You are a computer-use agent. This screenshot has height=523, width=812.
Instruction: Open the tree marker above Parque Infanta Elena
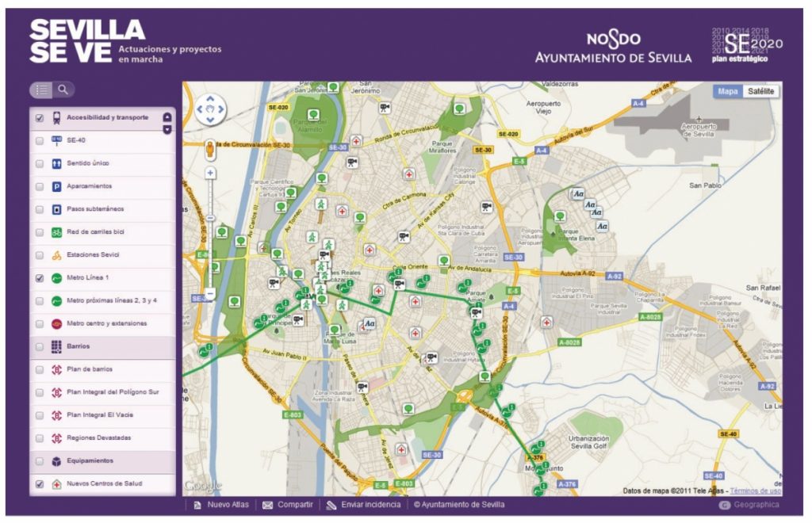point(560,216)
